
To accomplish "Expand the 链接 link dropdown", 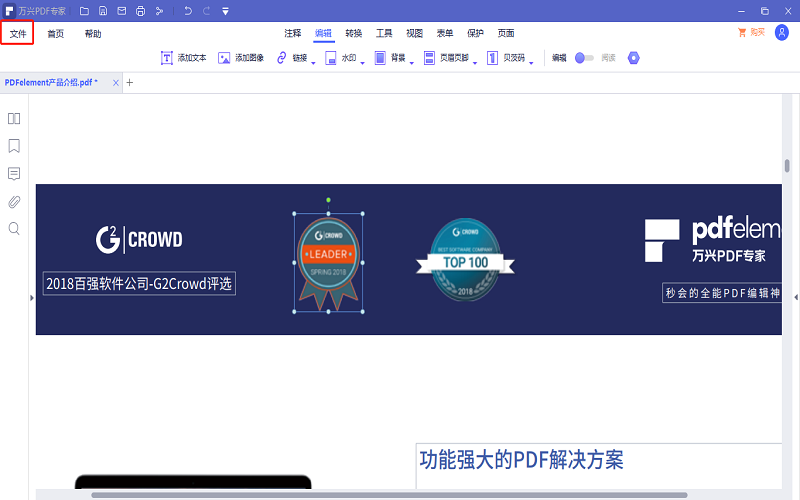I will 313,61.
